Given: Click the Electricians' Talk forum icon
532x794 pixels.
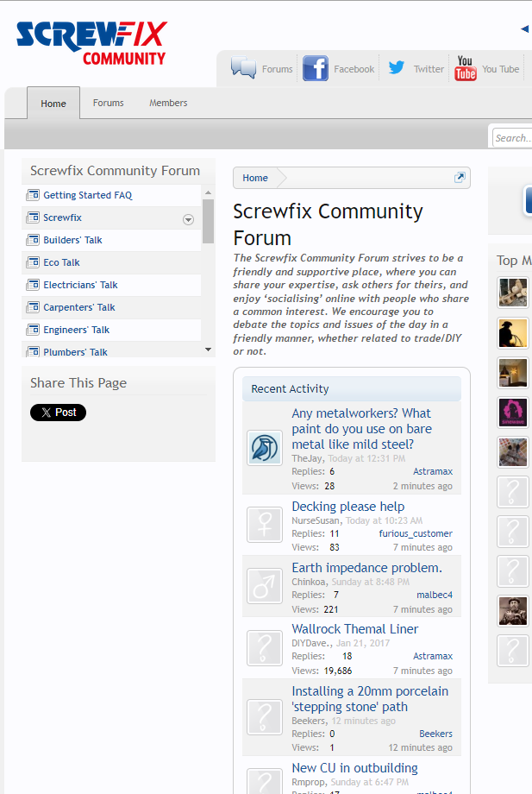Looking at the screenshot, I should click(33, 285).
